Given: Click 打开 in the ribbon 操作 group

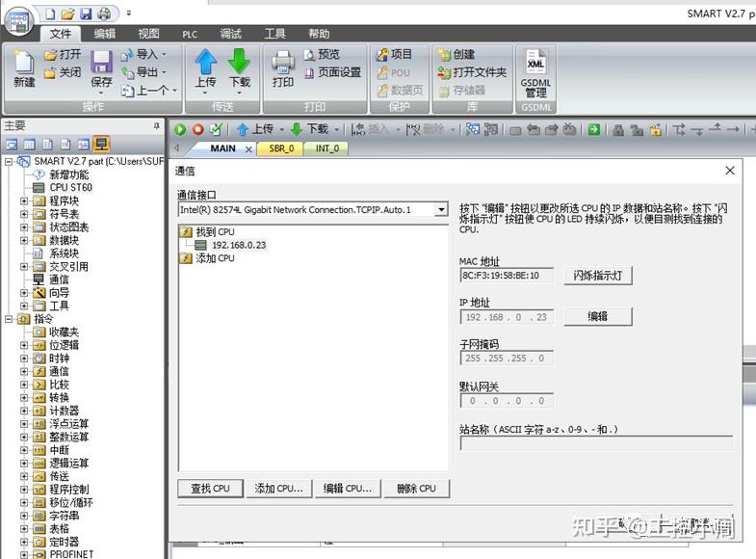Looking at the screenshot, I should (x=63, y=55).
